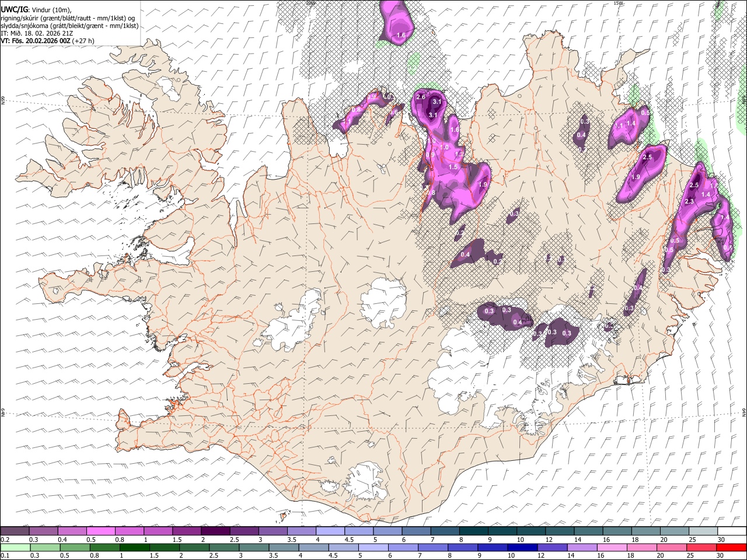Pick the pale grey snow-scale swatch between 25 and 30
Viewport: 747px width, 560px height.
click(x=703, y=531)
